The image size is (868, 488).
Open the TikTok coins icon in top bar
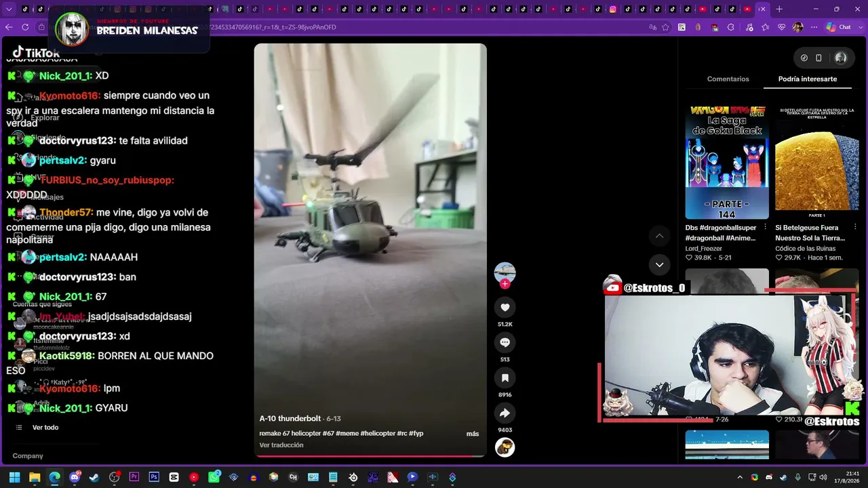click(x=804, y=58)
